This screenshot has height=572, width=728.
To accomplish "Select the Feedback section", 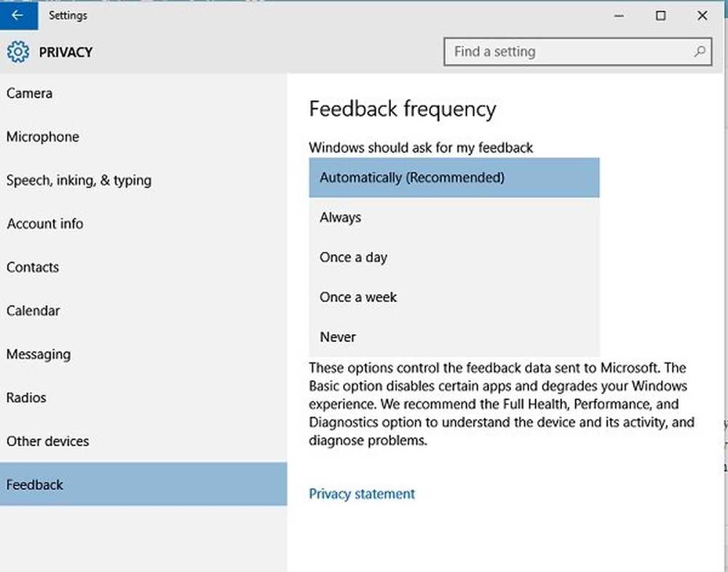I will pos(143,484).
